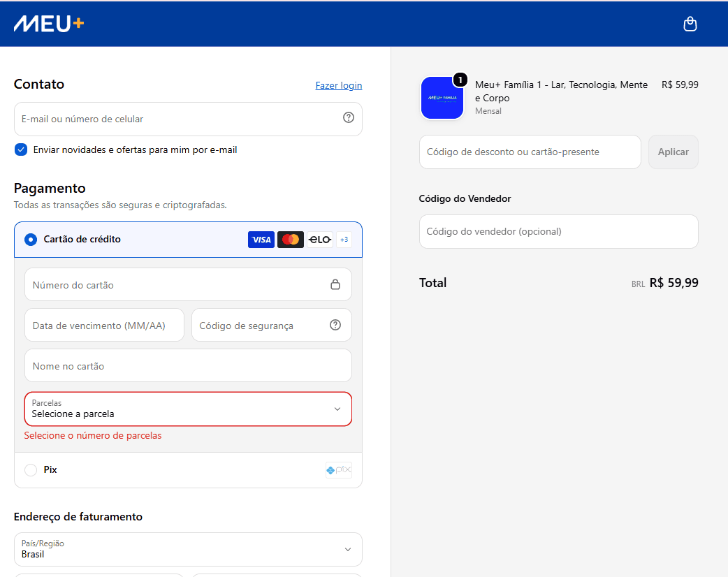This screenshot has height=577, width=728.
Task: Focus the Código do vendedor optional field
Action: pos(558,231)
